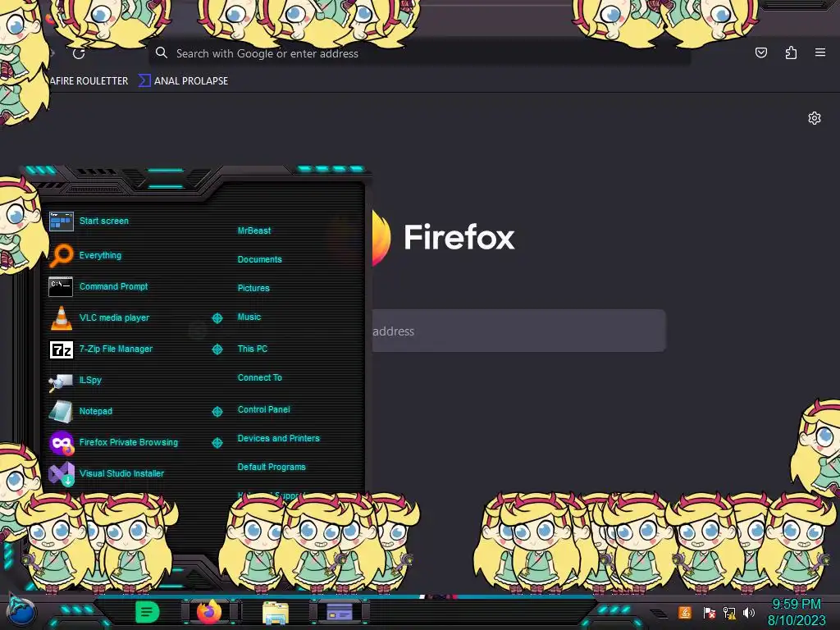Viewport: 840px width, 630px height.
Task: Open 7-Zip File Manager entry
Action: coord(116,349)
